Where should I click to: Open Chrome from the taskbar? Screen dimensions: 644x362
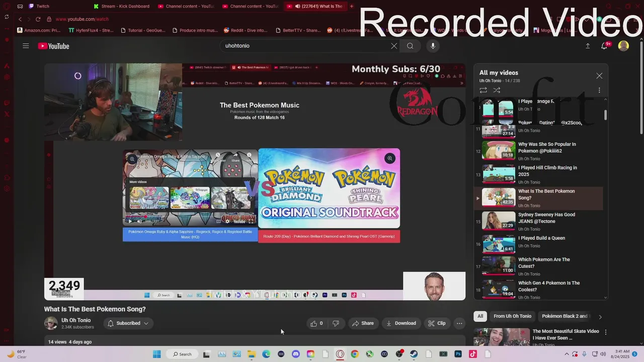pyautogui.click(x=355, y=354)
